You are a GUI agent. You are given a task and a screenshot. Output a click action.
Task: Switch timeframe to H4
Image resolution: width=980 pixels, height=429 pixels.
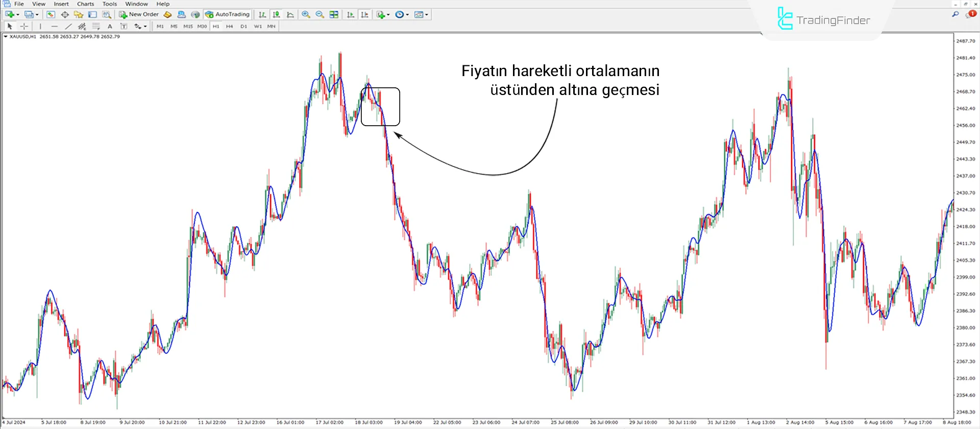click(x=230, y=26)
